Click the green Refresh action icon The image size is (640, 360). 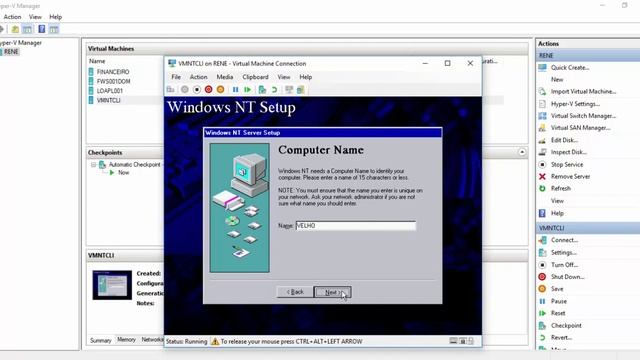(x=542, y=188)
